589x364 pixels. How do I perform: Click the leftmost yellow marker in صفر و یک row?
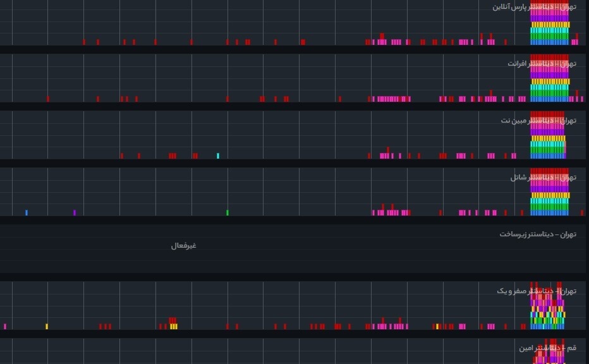click(47, 326)
